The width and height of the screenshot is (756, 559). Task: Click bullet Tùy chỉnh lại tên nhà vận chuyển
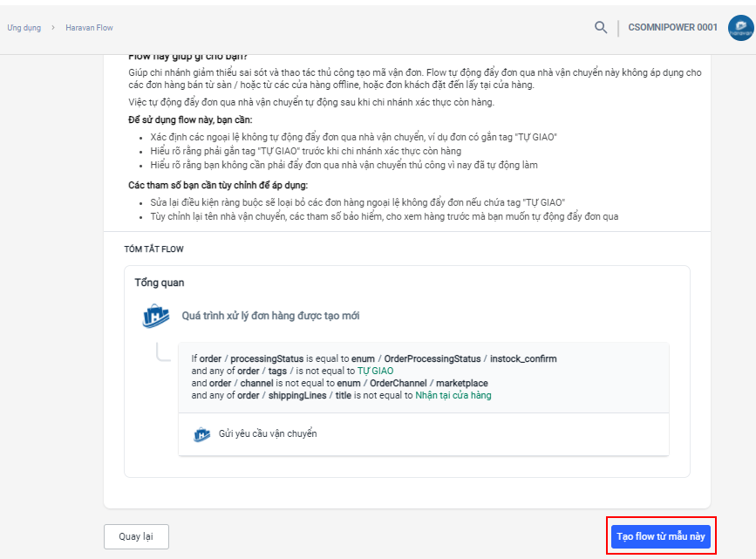[385, 216]
